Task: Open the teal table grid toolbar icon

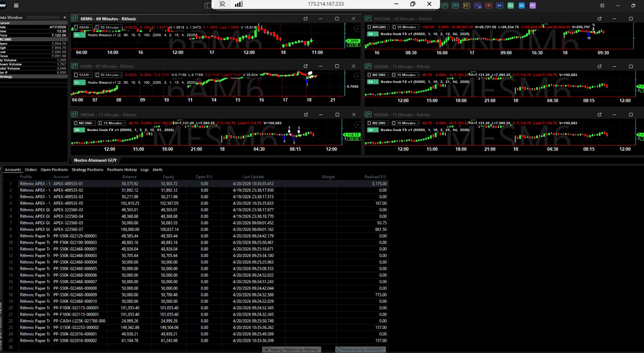Action: coord(456,6)
